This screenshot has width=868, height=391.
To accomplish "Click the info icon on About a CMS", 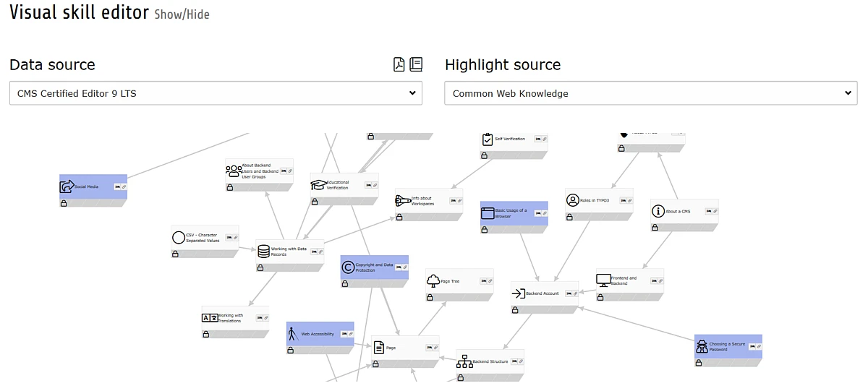I will pos(658,211).
